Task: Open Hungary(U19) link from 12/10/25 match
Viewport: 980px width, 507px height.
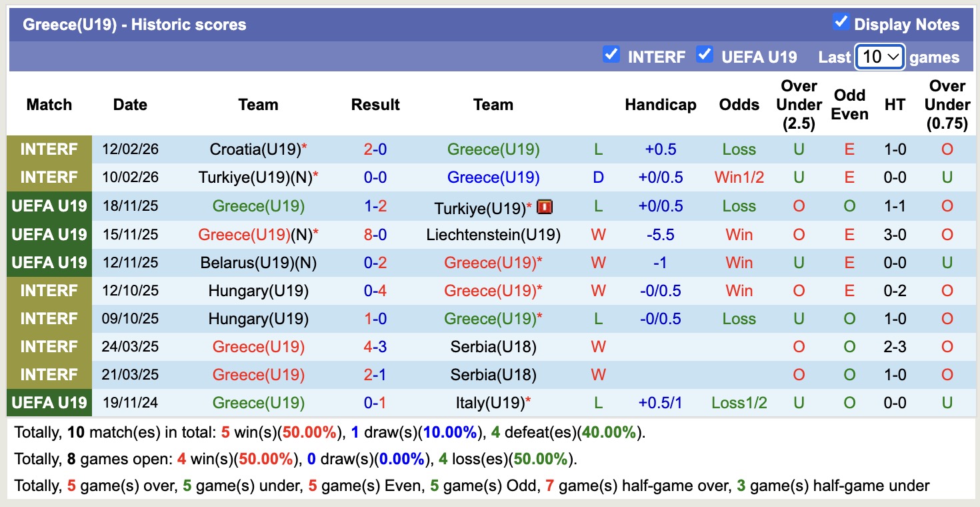Action: (x=258, y=291)
